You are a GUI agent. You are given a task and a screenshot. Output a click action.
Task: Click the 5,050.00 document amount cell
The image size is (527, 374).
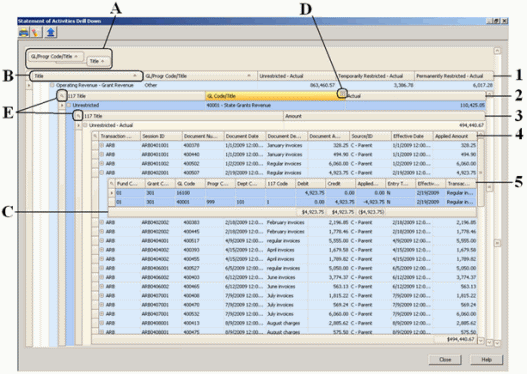pyautogui.click(x=328, y=268)
